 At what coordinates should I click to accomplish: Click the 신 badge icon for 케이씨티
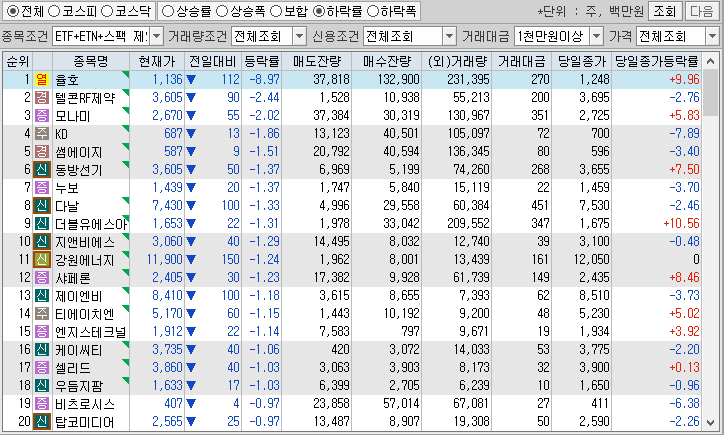tap(42, 350)
